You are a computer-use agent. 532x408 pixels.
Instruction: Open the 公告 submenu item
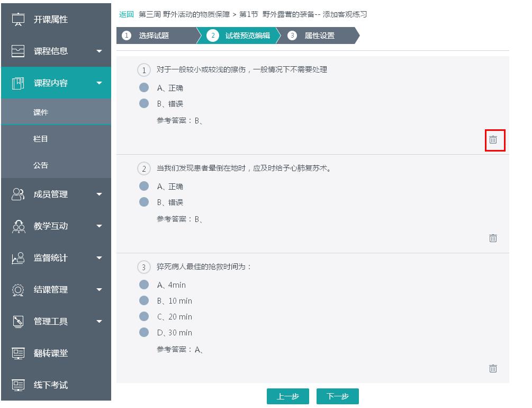41,165
